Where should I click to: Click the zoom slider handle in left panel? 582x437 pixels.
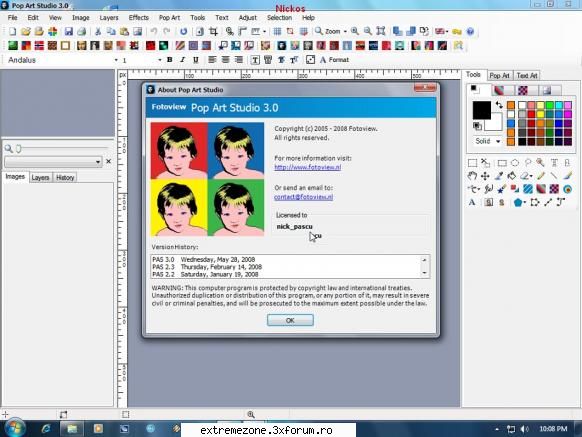click(19, 149)
